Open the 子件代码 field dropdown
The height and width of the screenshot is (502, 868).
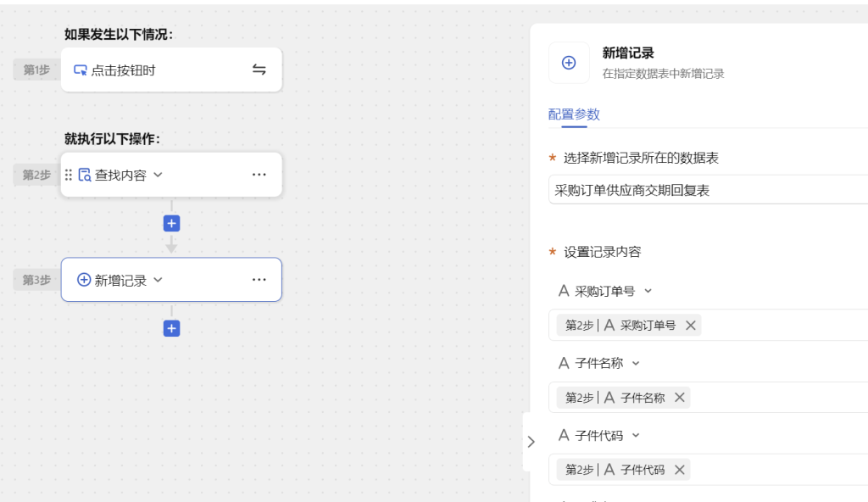click(636, 436)
